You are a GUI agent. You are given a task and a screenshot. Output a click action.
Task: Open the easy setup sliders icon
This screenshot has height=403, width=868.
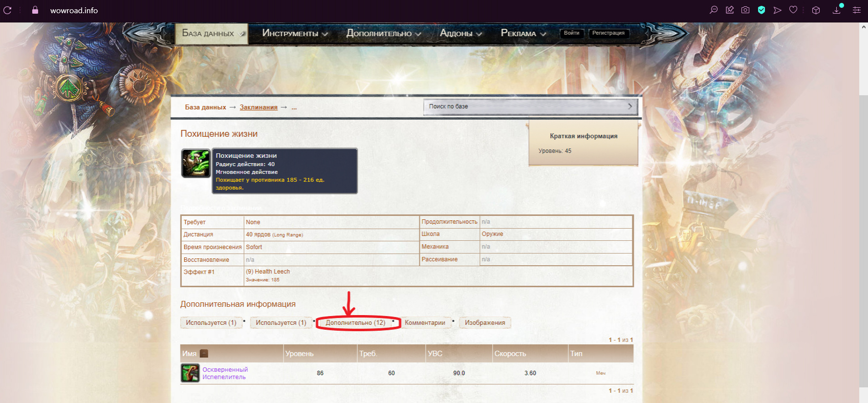(x=857, y=10)
